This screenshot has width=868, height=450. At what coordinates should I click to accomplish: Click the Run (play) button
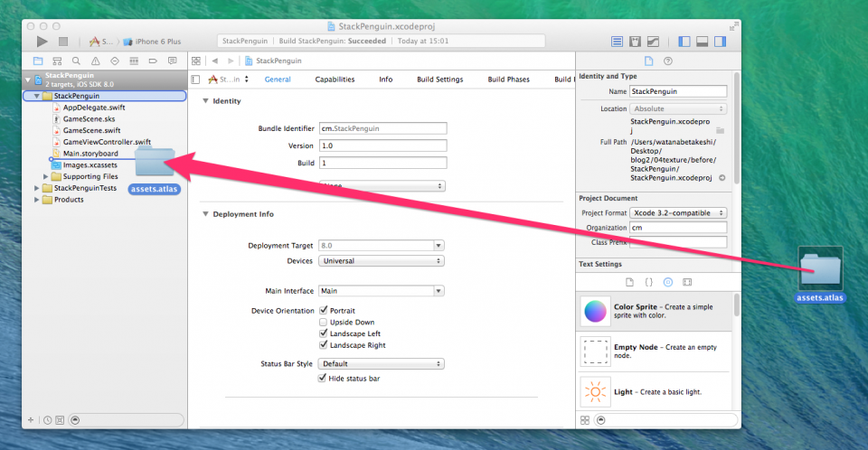tap(42, 42)
